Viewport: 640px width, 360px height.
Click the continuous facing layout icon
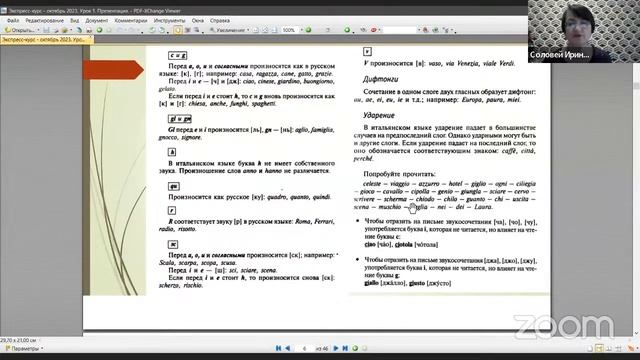(619, 348)
